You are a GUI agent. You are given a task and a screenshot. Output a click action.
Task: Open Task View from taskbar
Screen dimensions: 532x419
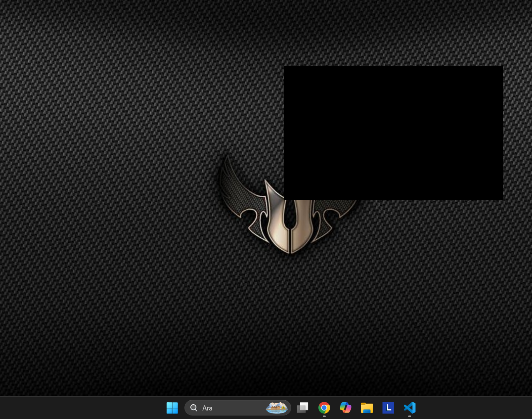[x=303, y=408]
